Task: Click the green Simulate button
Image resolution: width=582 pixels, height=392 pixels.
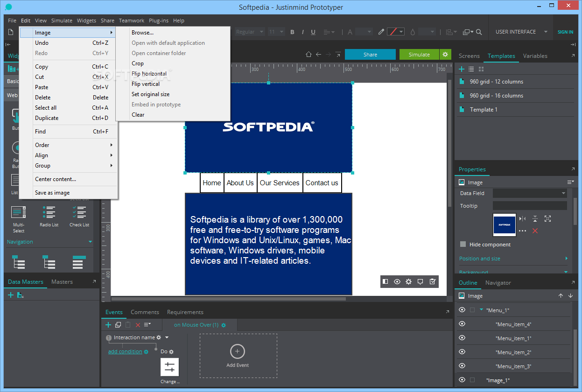Action: [419, 55]
